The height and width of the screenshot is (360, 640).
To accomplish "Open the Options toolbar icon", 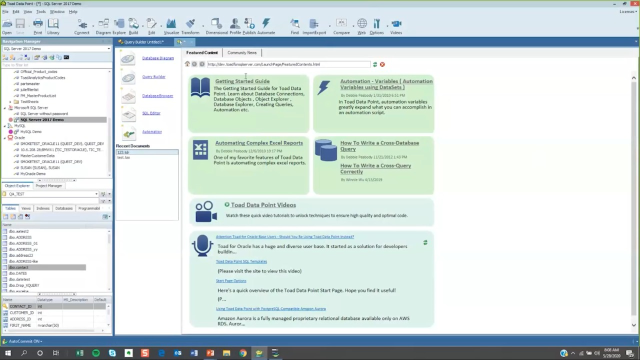I will click(x=377, y=26).
